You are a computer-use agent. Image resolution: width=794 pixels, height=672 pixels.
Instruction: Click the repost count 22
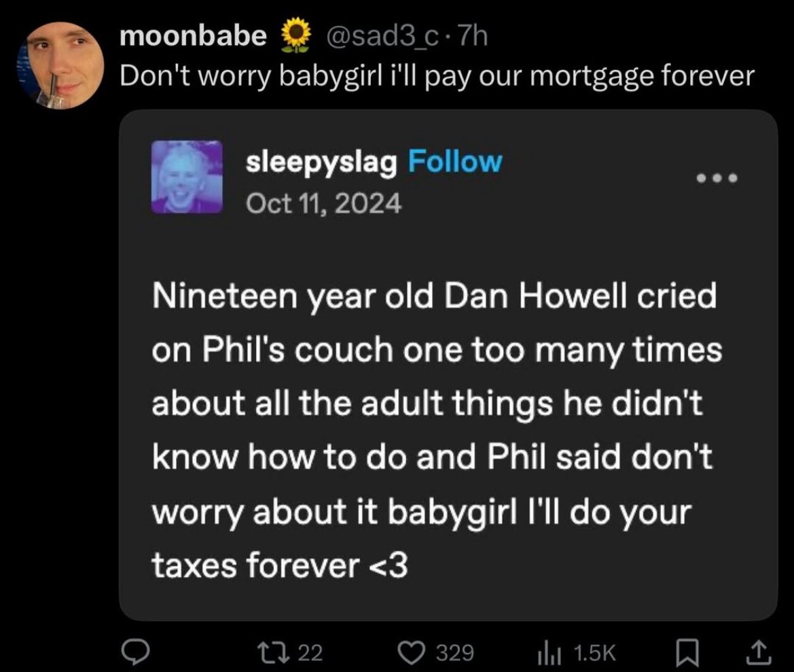[x=310, y=653]
